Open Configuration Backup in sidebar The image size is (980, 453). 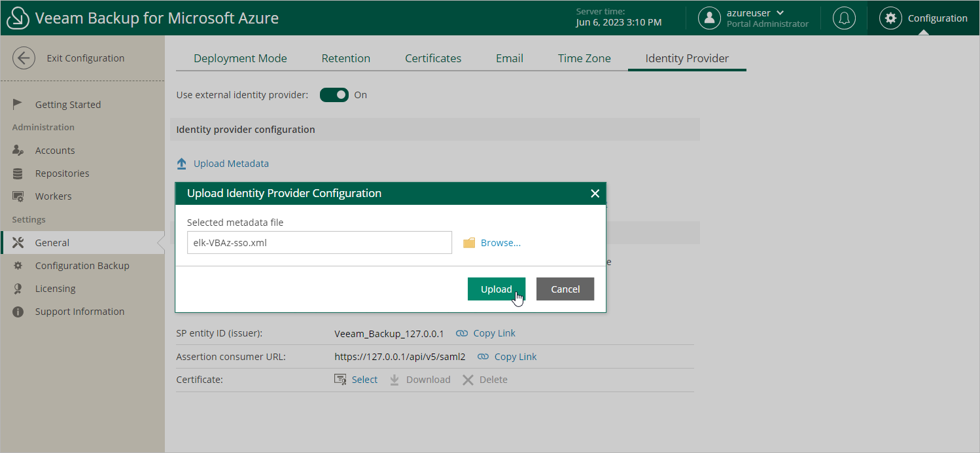pyautogui.click(x=82, y=266)
